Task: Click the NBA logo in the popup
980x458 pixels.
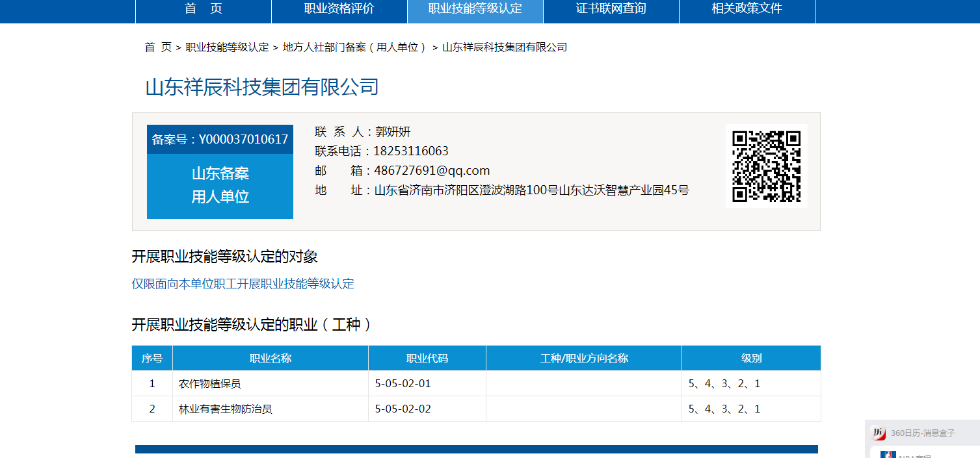Action: click(888, 454)
